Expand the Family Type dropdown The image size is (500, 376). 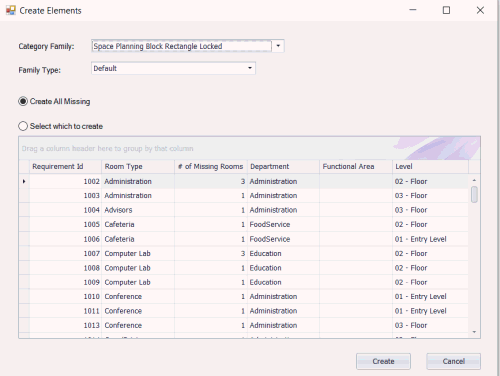pos(250,68)
